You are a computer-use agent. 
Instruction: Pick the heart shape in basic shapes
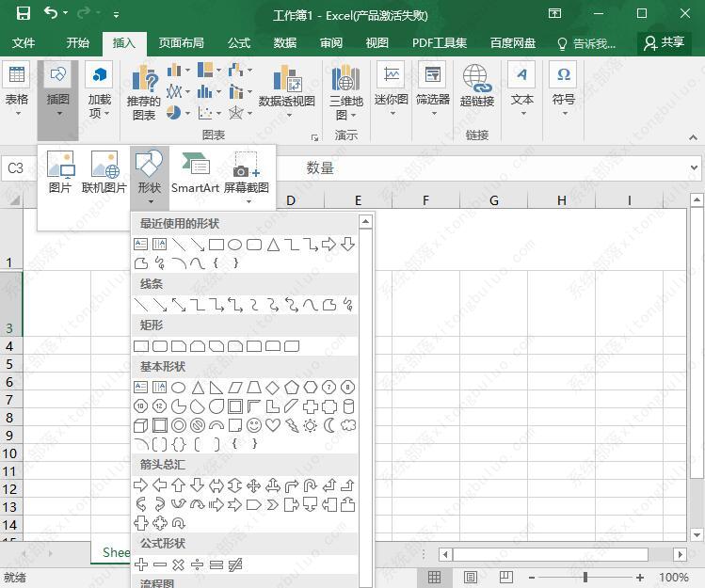[x=273, y=425]
